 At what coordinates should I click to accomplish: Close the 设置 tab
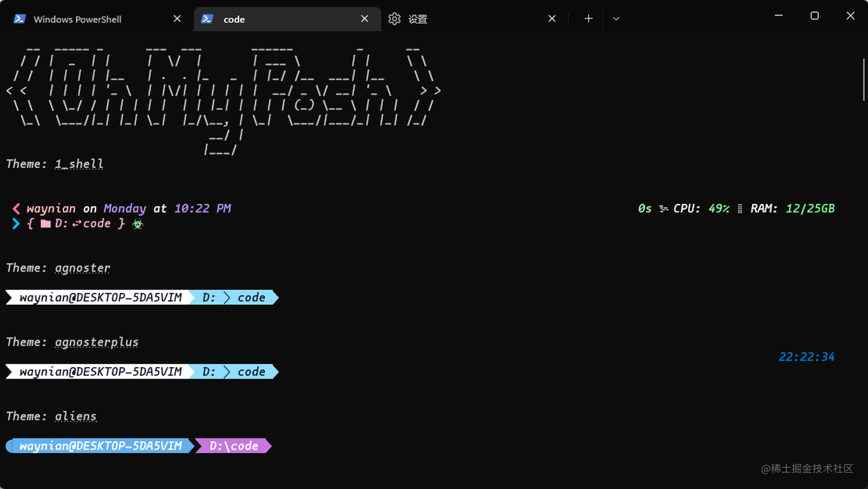pyautogui.click(x=552, y=19)
